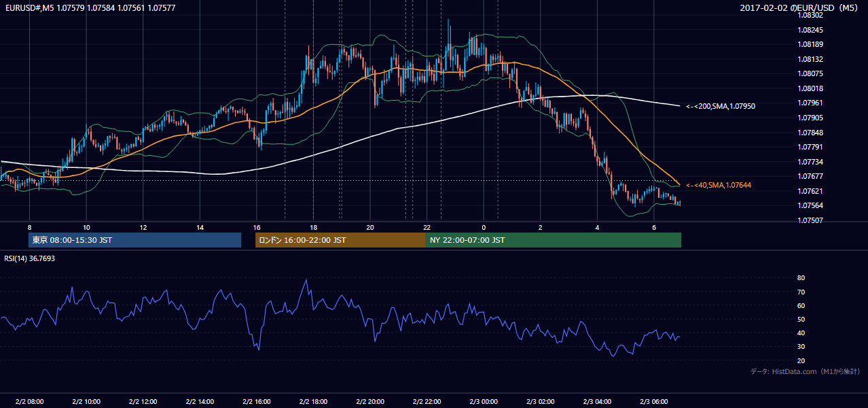Click RSI scale level 20

[801, 360]
